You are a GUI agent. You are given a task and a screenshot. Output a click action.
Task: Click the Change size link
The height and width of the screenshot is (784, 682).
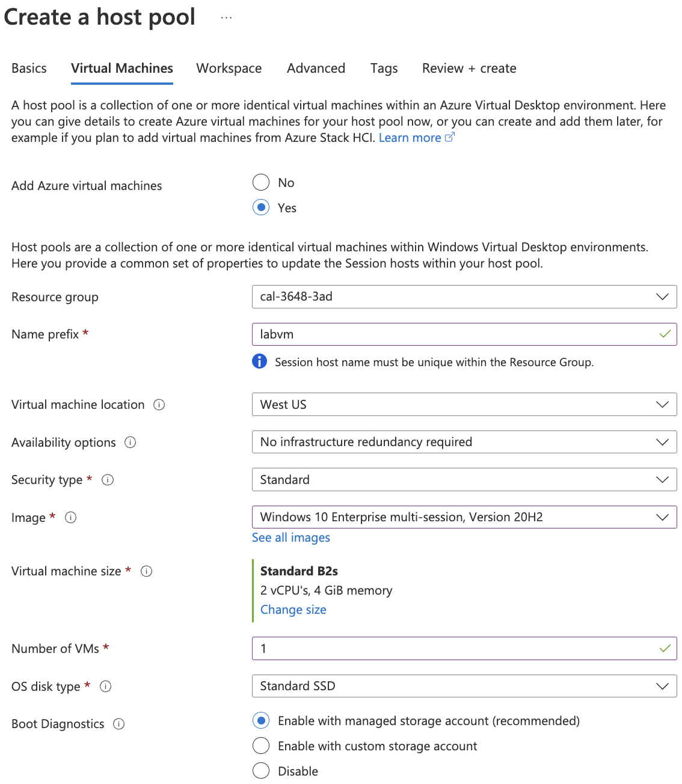coord(293,610)
